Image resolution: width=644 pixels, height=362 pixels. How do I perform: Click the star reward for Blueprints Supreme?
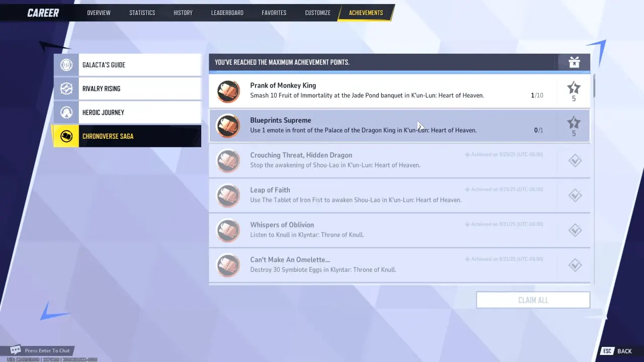(x=574, y=126)
